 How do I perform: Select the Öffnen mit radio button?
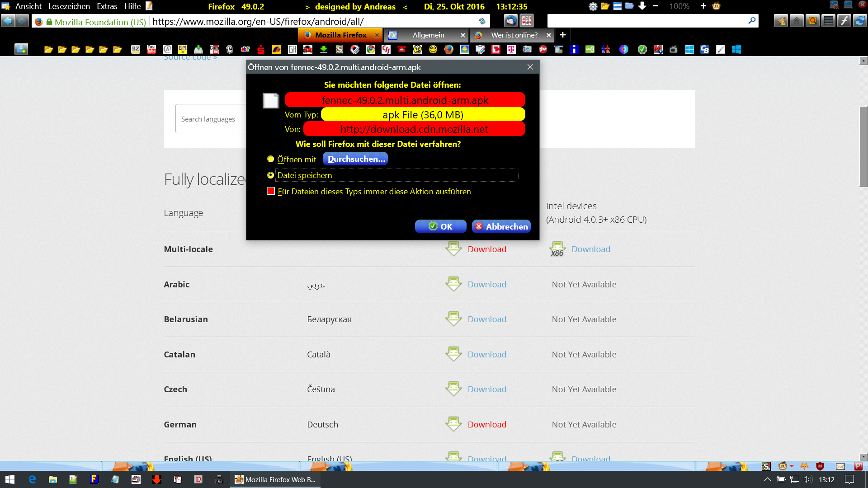[x=270, y=159]
